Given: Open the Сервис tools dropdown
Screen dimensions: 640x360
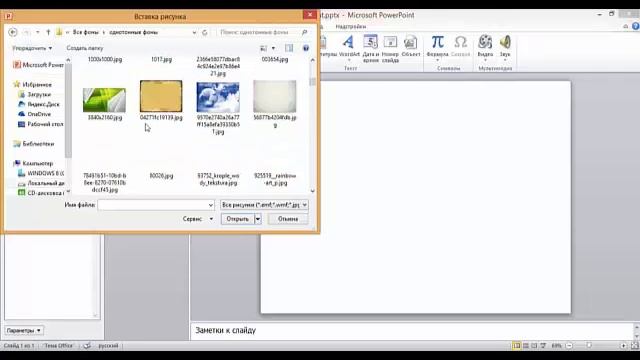Looking at the screenshot, I should (198, 219).
